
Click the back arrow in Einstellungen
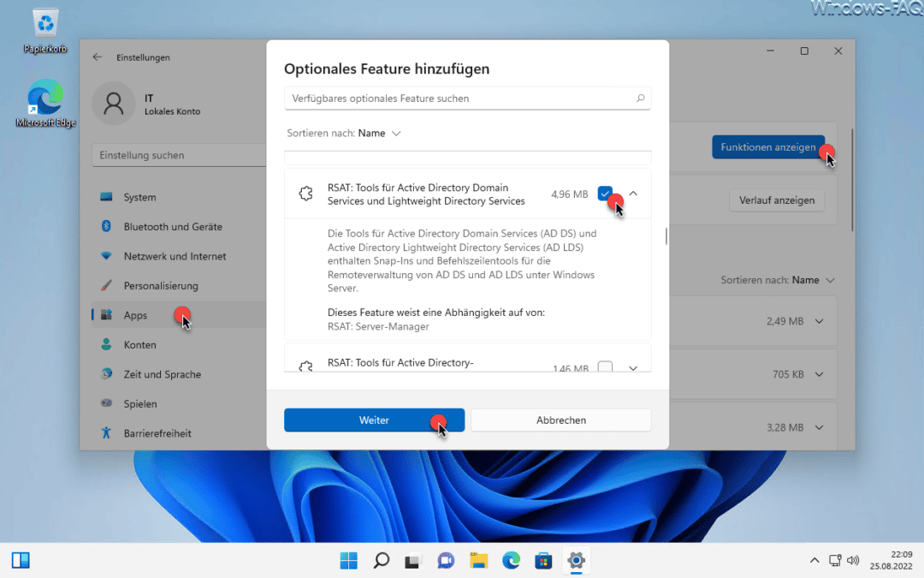click(x=98, y=57)
